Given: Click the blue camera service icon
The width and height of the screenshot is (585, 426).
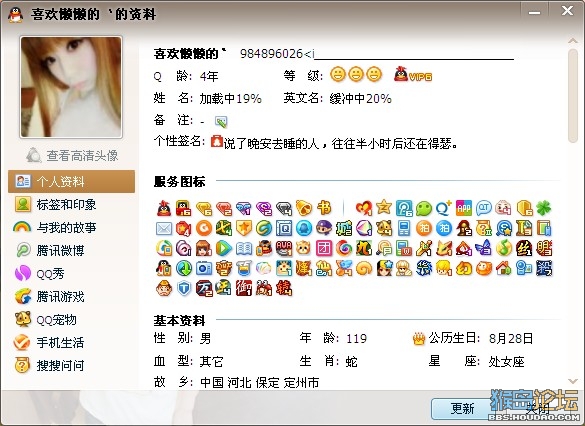Looking at the screenshot, I should click(x=204, y=268).
